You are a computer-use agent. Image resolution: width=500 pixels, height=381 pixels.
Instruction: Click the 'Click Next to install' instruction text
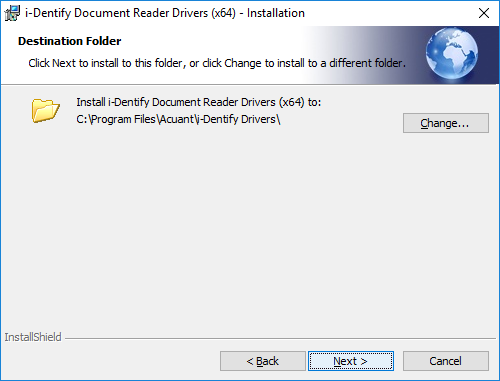coord(217,63)
